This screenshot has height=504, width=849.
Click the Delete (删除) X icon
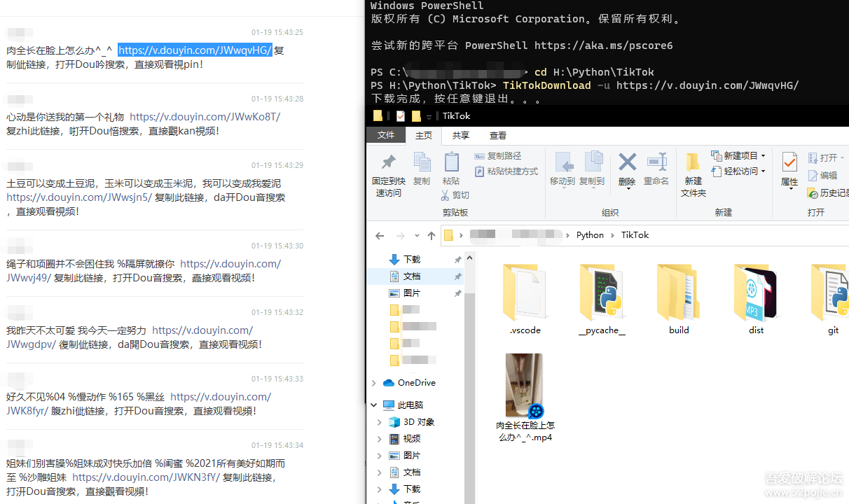click(627, 162)
